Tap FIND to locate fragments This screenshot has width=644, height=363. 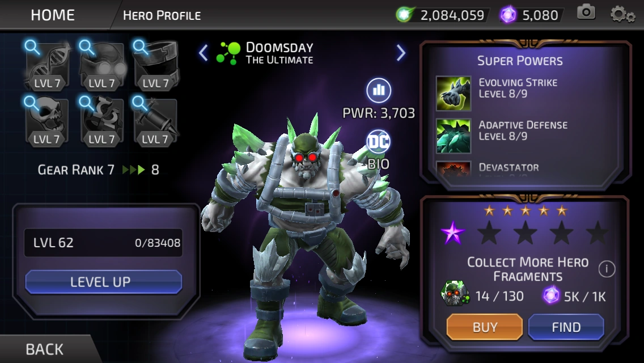pyautogui.click(x=566, y=327)
